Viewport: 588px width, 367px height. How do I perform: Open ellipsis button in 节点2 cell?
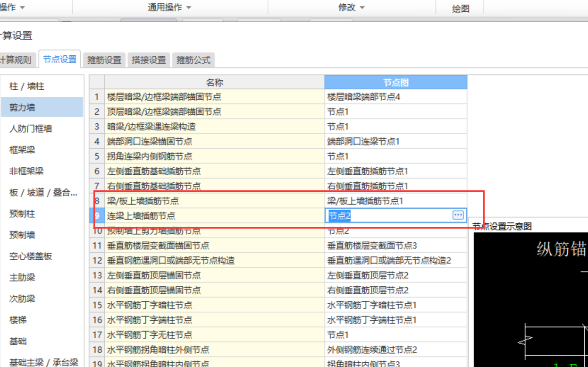point(458,215)
